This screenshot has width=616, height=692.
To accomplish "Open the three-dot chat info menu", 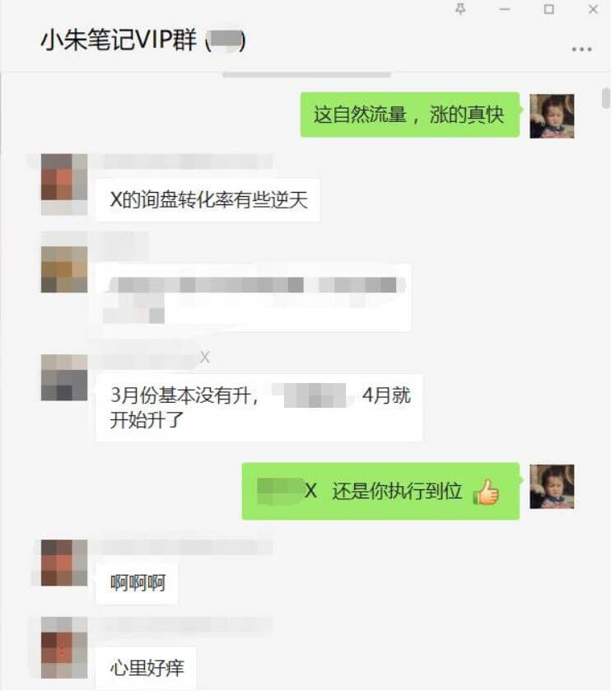I will (581, 49).
